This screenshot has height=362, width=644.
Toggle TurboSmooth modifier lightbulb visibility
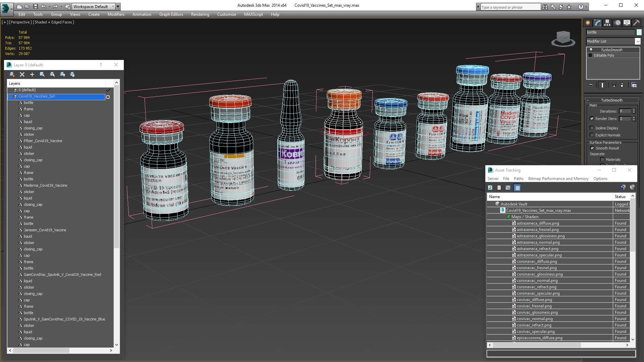point(591,50)
